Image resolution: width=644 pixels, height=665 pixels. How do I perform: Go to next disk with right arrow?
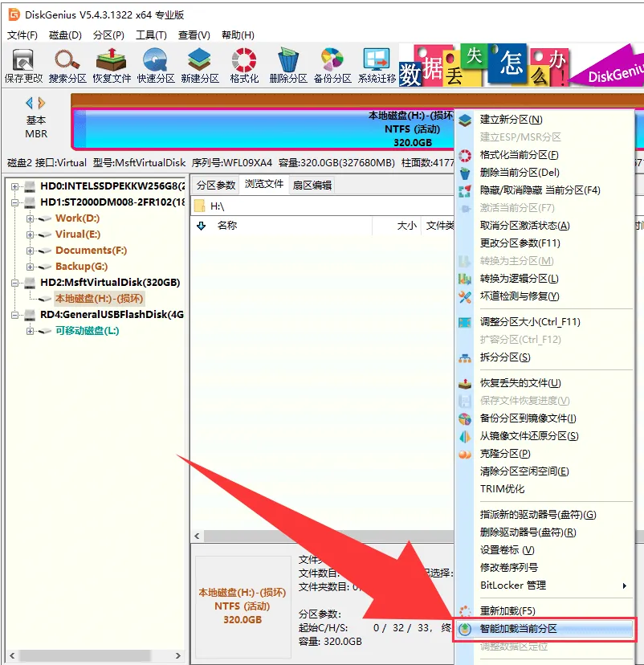[41, 103]
